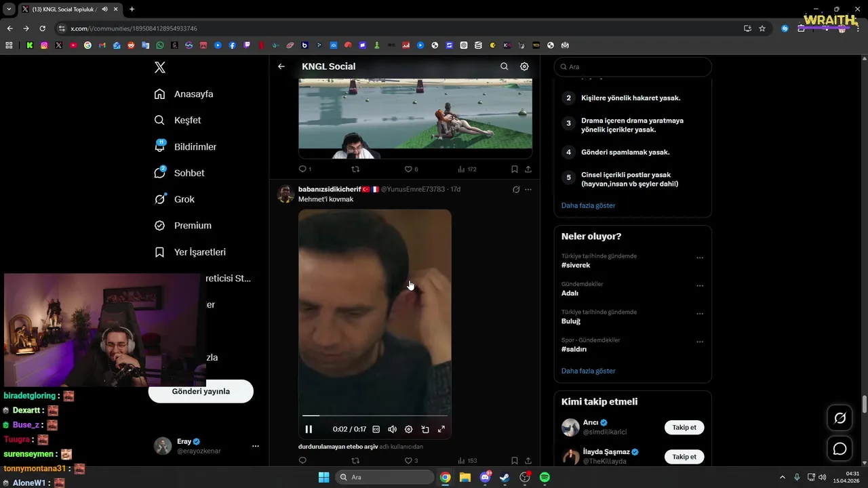
Task: Show more trends under Neler oluyor
Action: [588, 371]
